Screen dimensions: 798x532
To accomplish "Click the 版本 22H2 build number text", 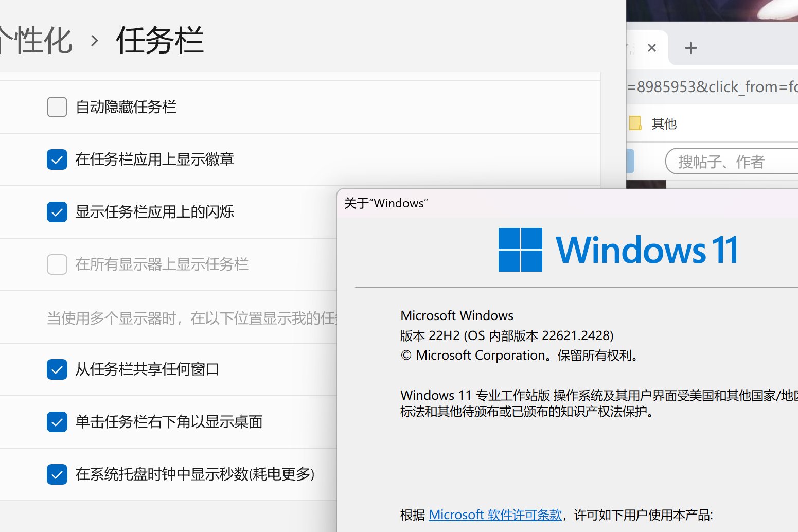I will [507, 335].
